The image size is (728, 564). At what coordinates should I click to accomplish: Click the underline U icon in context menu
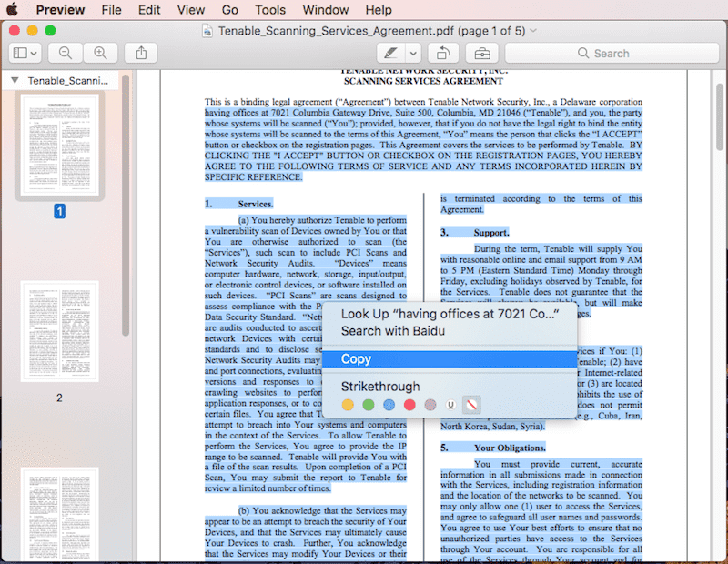[x=450, y=405]
